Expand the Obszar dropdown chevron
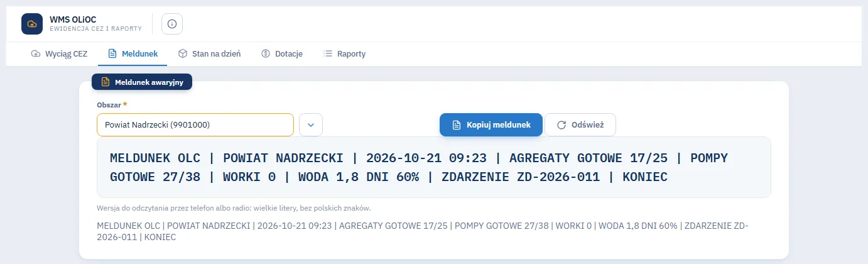This screenshot has height=264, width=868. coord(311,124)
